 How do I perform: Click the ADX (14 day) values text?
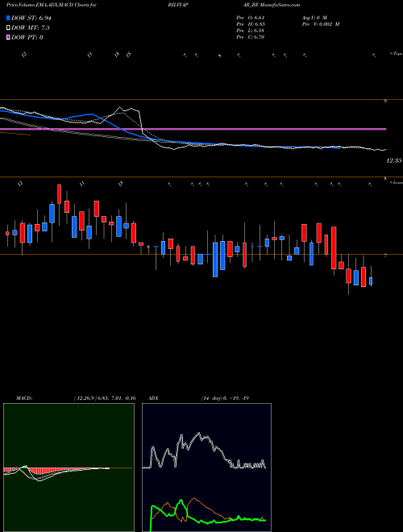[x=225, y=398]
